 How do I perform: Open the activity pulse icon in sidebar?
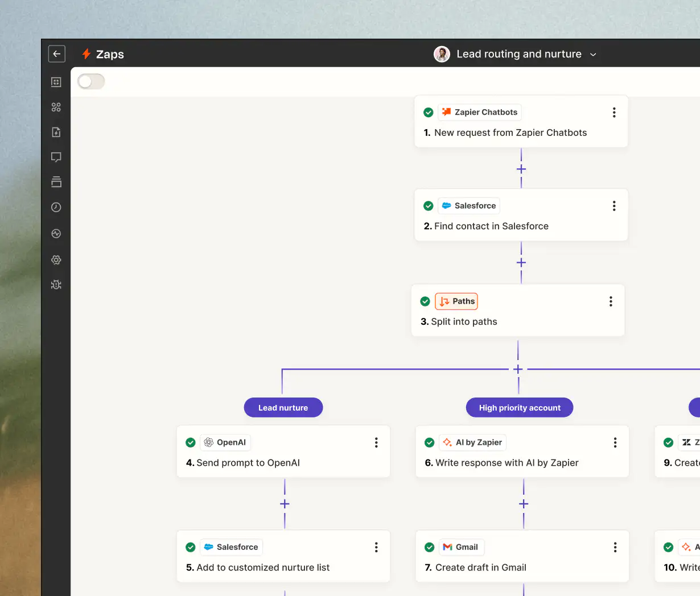pos(56,233)
